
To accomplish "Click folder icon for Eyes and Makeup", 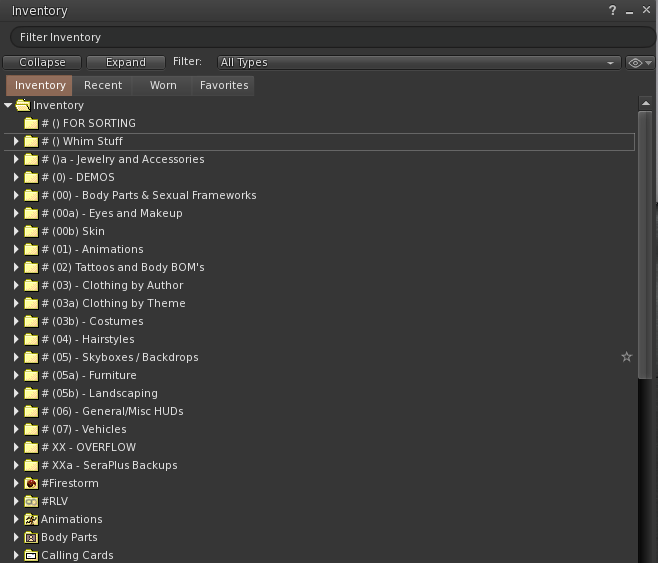I will 31,214.
